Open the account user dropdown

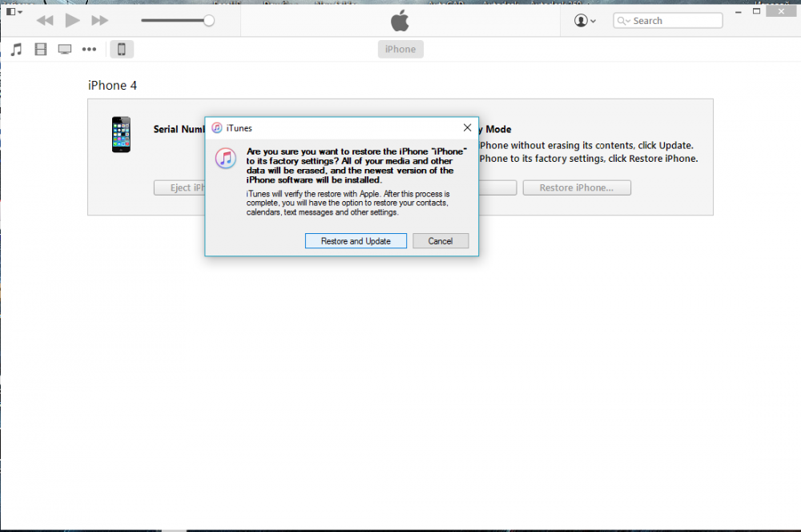[585, 21]
